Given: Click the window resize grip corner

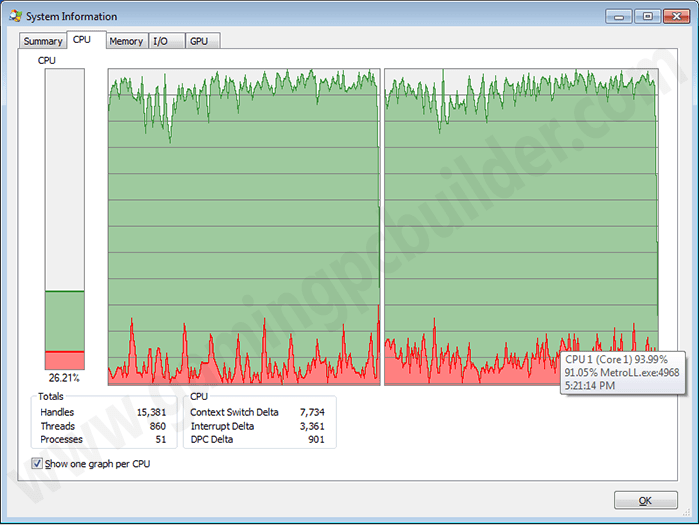Looking at the screenshot, I should point(687,512).
